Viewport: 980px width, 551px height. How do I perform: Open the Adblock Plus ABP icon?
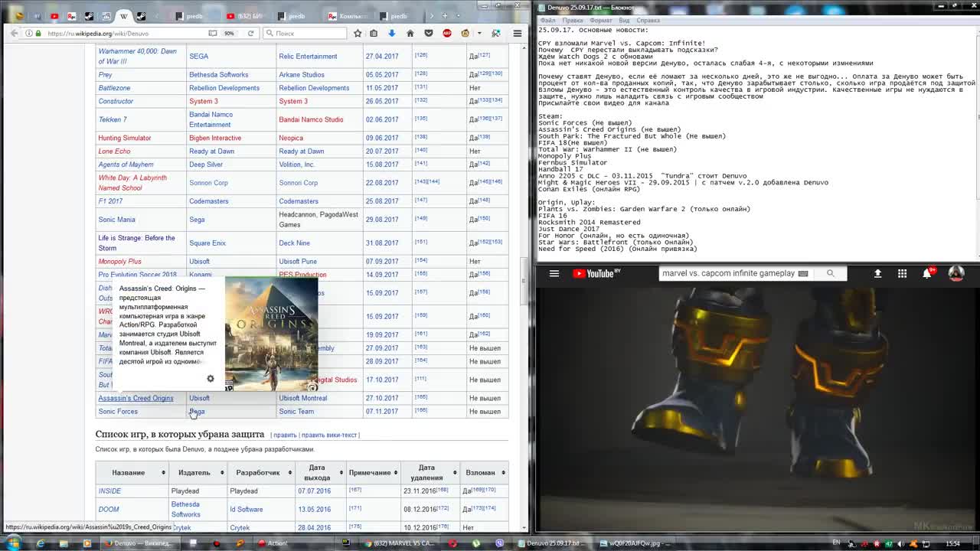(x=447, y=34)
